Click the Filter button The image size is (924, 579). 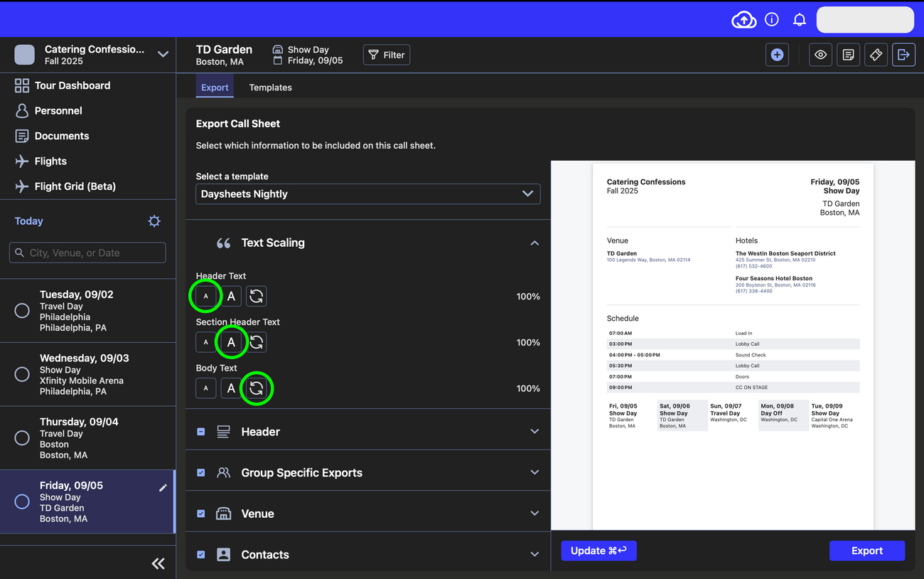[x=387, y=55]
